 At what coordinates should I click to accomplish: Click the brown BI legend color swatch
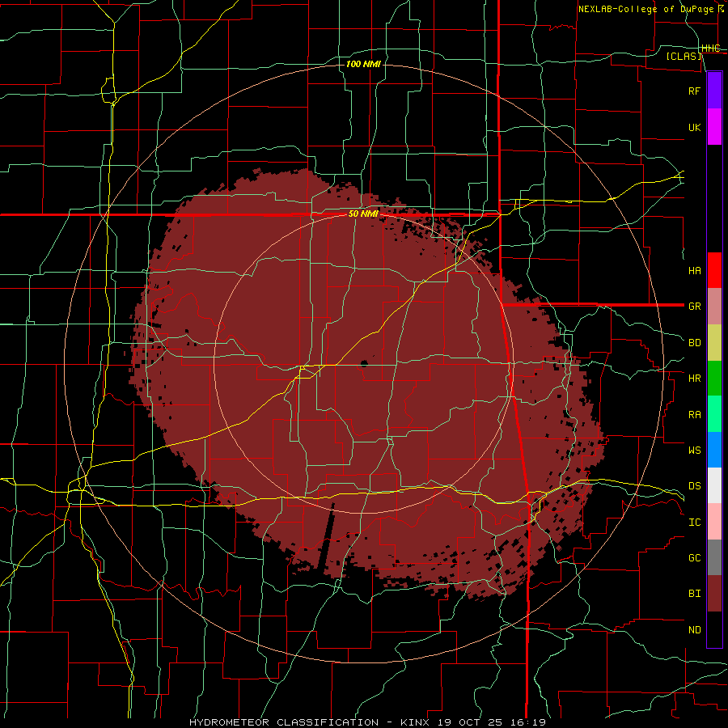(714, 594)
